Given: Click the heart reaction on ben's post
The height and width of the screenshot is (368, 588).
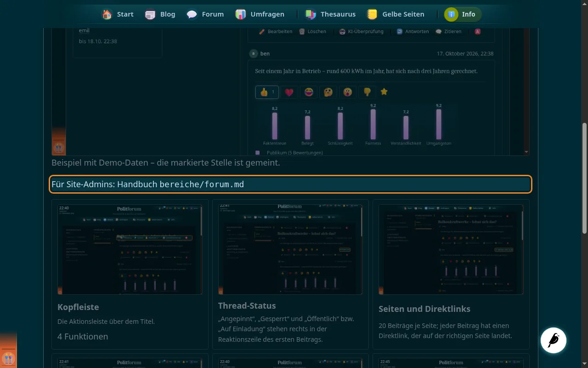Looking at the screenshot, I should click(289, 92).
